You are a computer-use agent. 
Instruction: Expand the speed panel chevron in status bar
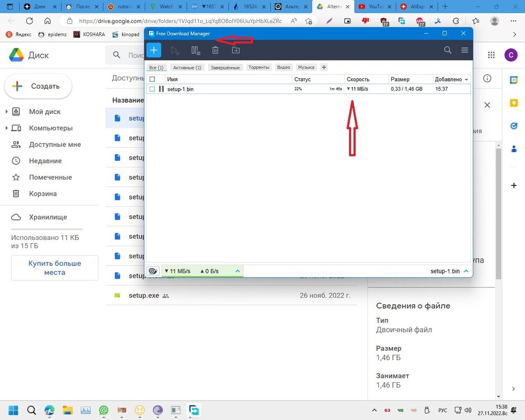[x=237, y=271]
